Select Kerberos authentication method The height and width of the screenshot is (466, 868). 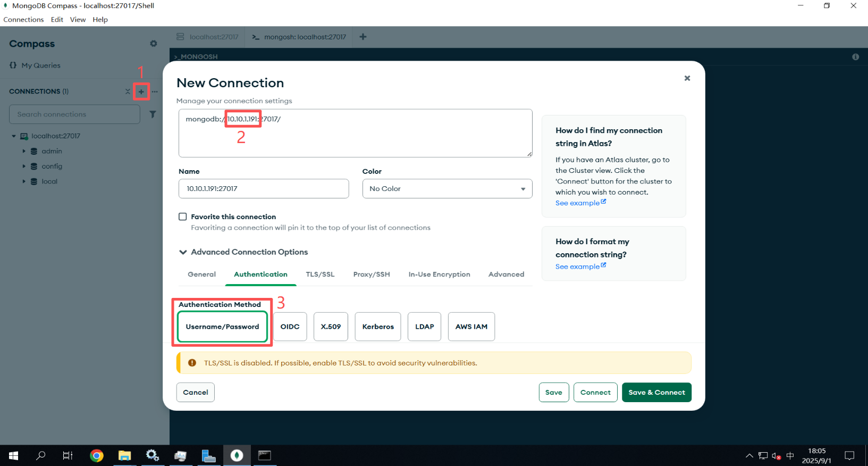coord(378,327)
